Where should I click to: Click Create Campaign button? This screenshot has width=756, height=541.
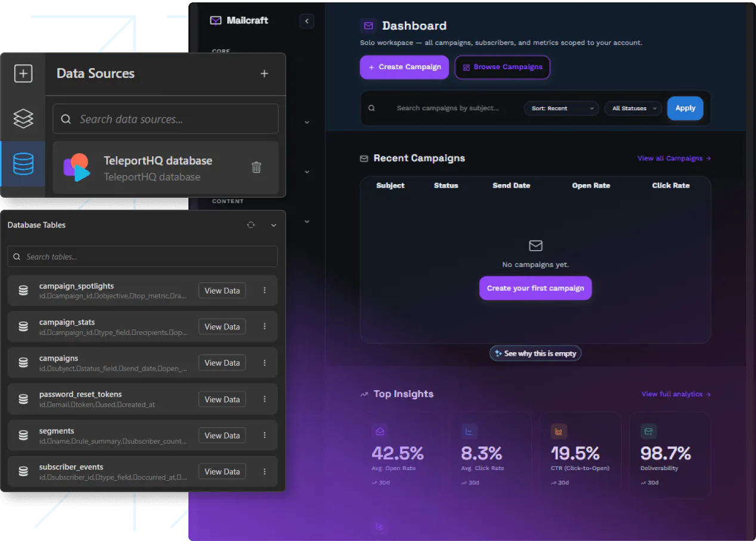404,67
